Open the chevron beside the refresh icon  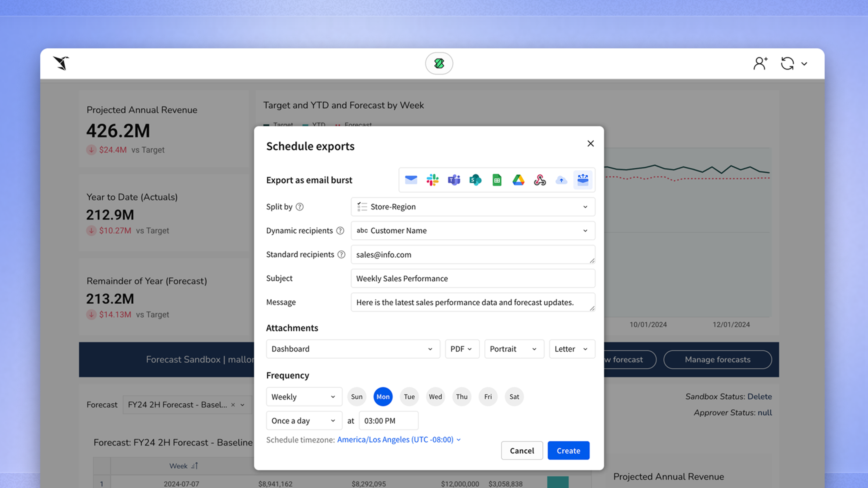coord(804,64)
